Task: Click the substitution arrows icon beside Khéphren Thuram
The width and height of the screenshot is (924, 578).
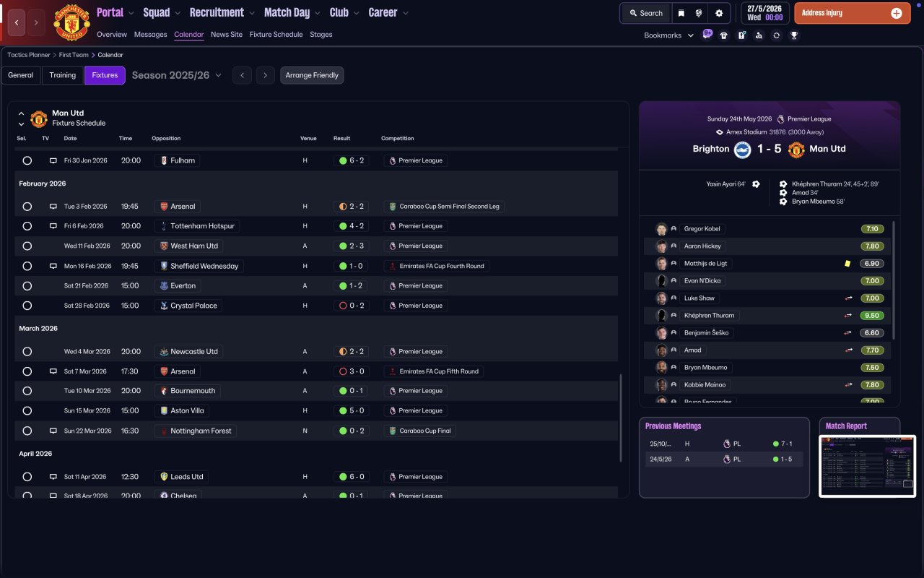Action: tap(849, 316)
